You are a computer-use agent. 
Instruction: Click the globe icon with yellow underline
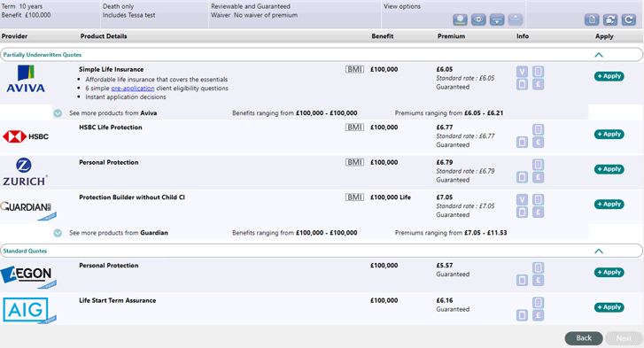click(x=460, y=19)
